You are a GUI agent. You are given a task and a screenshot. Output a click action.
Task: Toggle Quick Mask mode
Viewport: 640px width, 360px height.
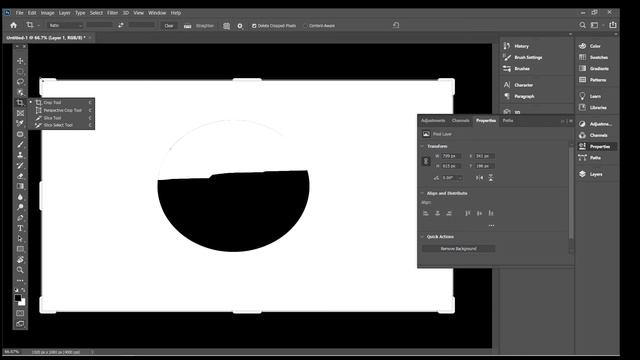pos(20,313)
